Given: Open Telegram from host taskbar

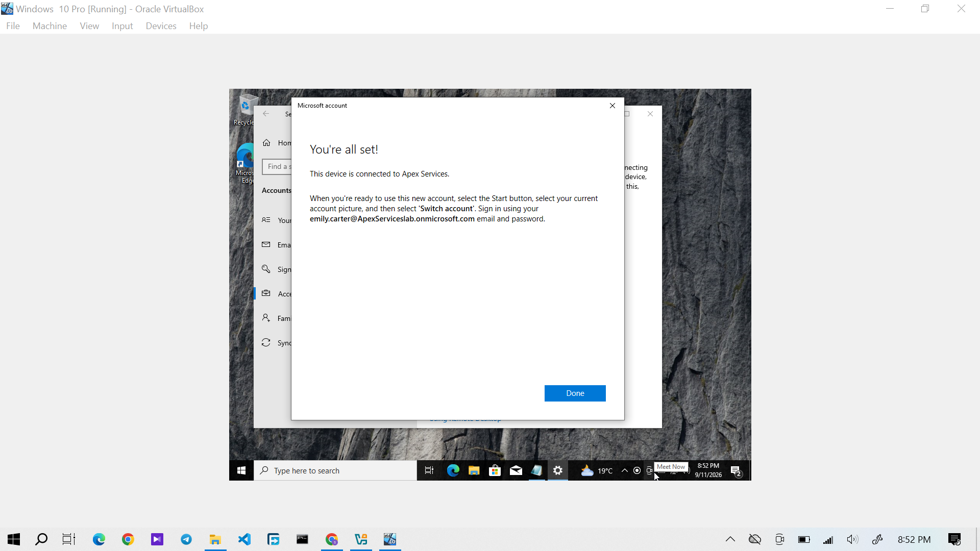Looking at the screenshot, I should click(186, 539).
